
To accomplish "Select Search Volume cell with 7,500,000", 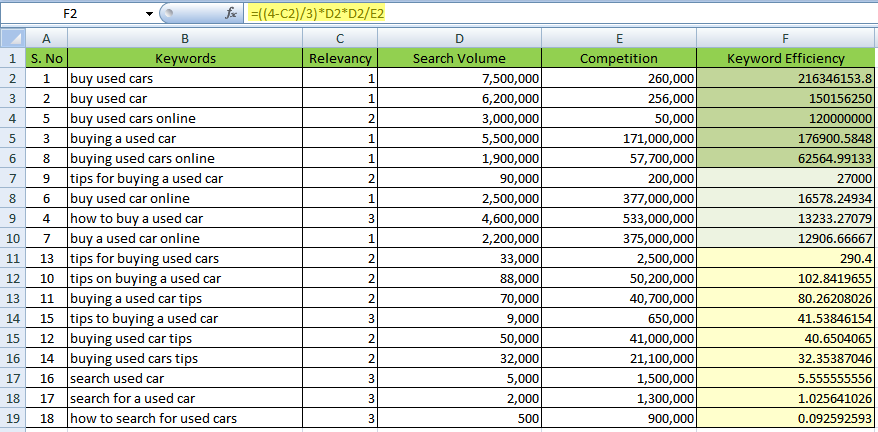I will click(459, 78).
